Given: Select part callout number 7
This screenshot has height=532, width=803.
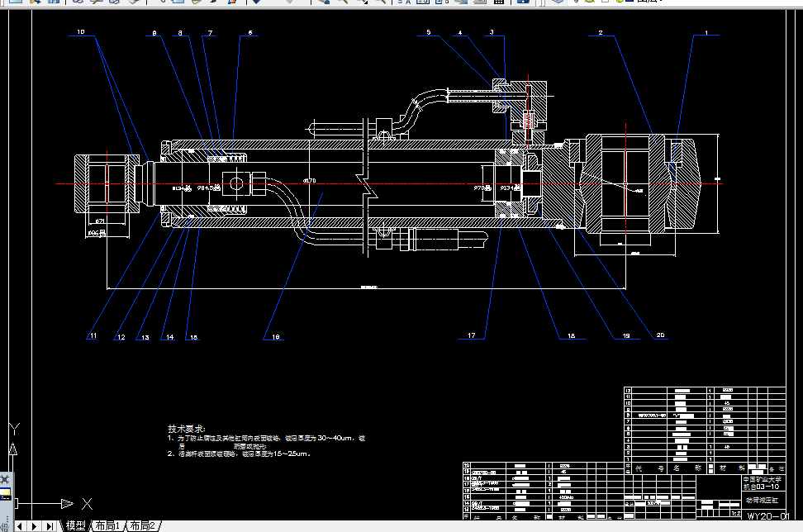Looking at the screenshot, I should coord(210,33).
